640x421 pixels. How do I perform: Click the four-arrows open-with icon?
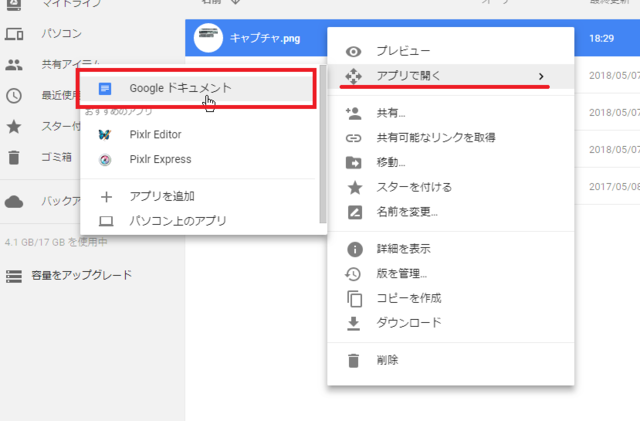(353, 76)
